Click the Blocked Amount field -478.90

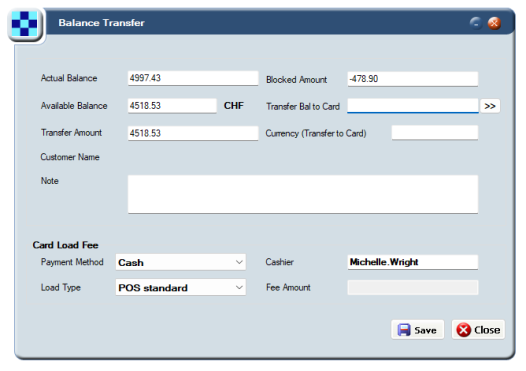click(413, 79)
